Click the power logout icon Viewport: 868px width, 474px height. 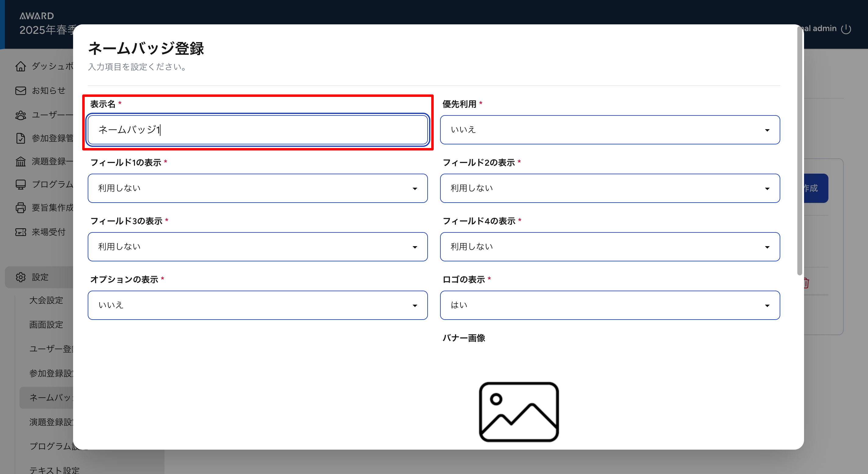(846, 29)
